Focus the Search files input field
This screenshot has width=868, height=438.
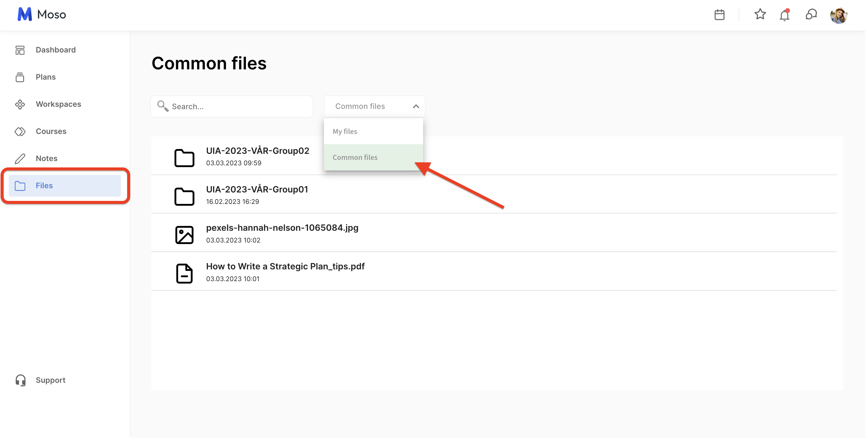point(239,106)
